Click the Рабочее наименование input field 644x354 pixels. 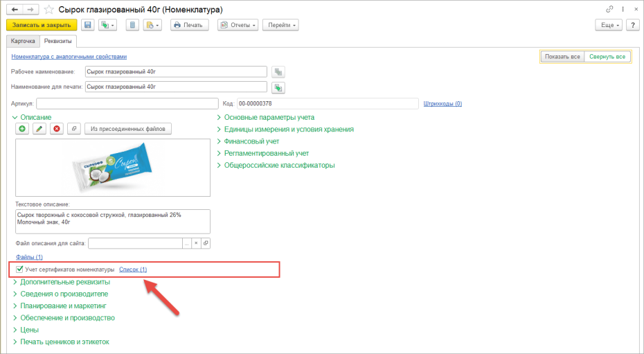pos(176,72)
